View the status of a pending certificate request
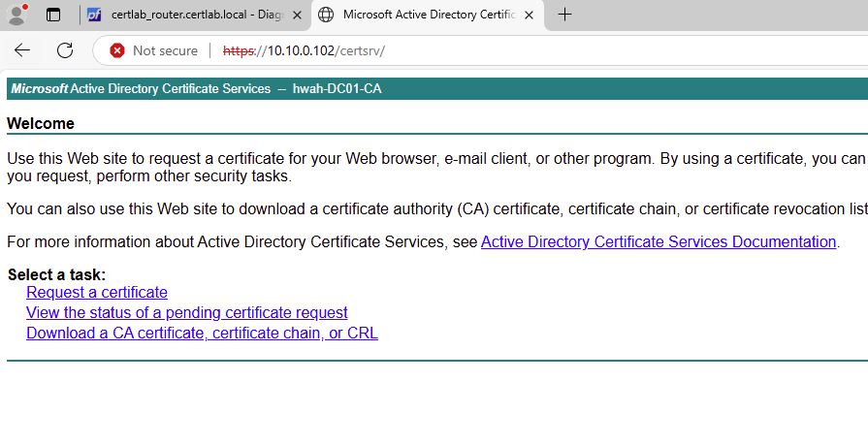 186,312
